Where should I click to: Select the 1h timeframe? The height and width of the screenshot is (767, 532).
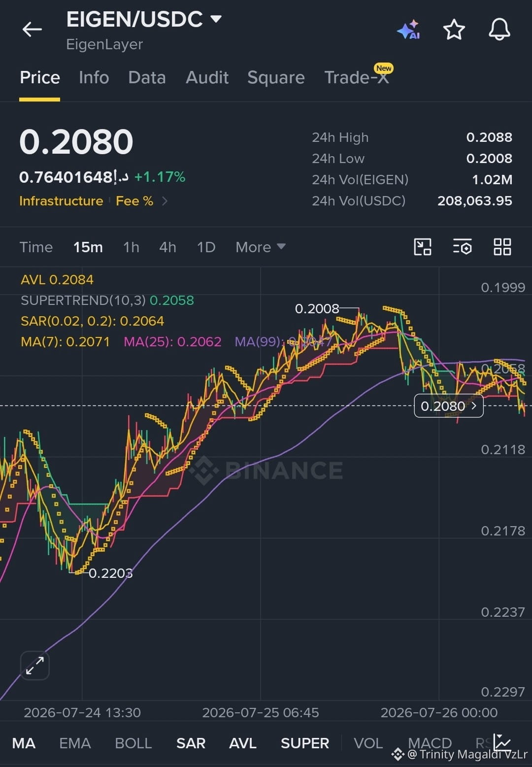tap(131, 247)
